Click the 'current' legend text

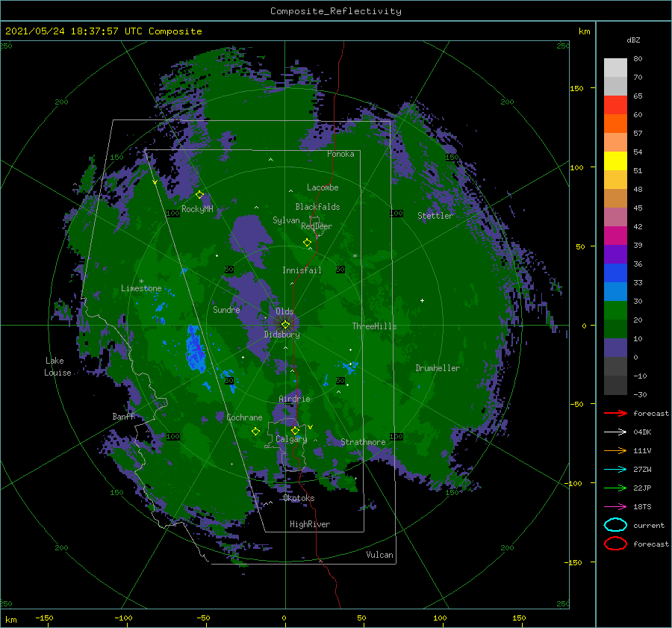coord(649,525)
